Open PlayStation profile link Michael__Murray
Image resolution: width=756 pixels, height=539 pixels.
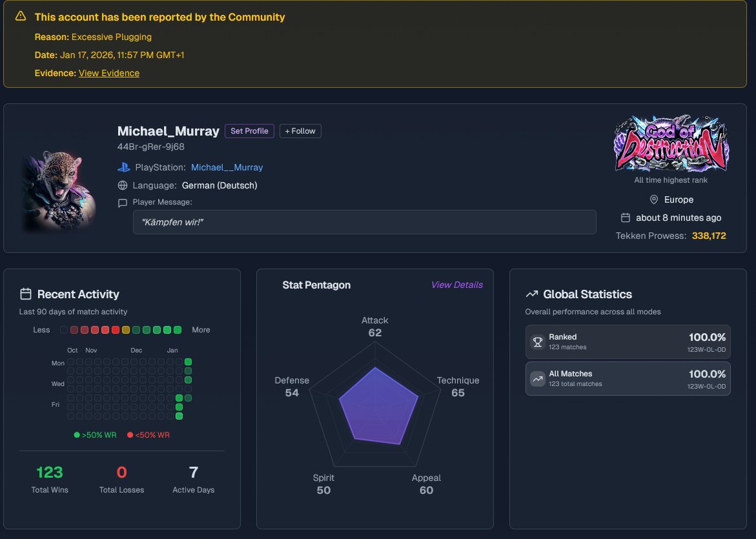tap(227, 167)
